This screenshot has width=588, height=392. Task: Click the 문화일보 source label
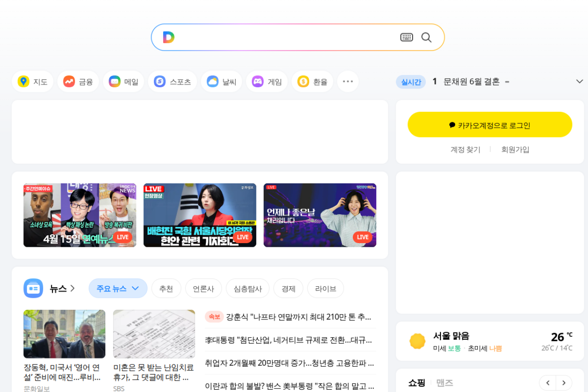pos(37,389)
